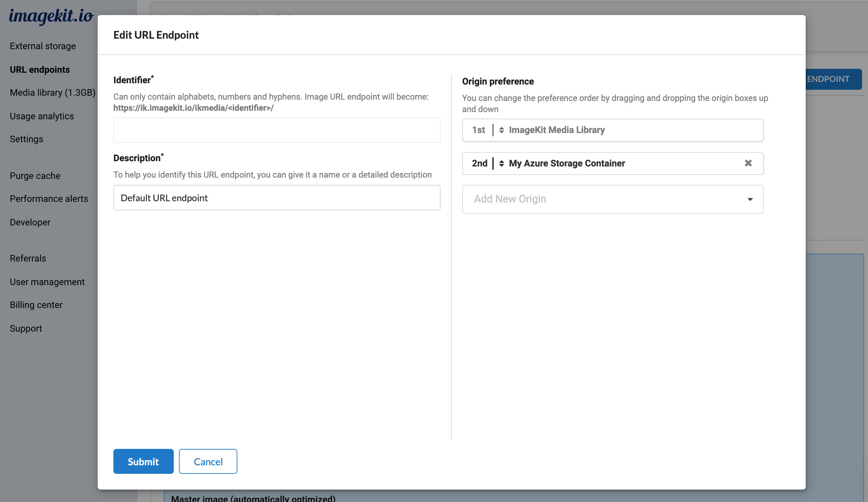This screenshot has width=868, height=502.
Task: Click the Description field containing Default URL endpoint
Action: 276,198
